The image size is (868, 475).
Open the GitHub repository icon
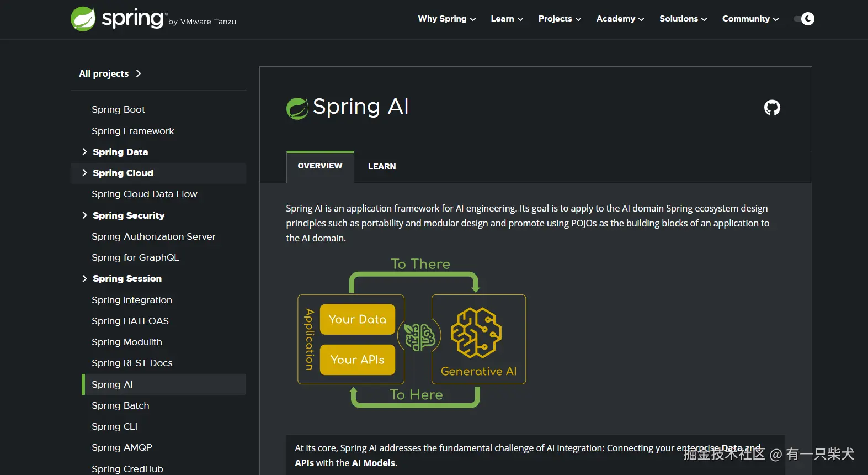tap(772, 108)
